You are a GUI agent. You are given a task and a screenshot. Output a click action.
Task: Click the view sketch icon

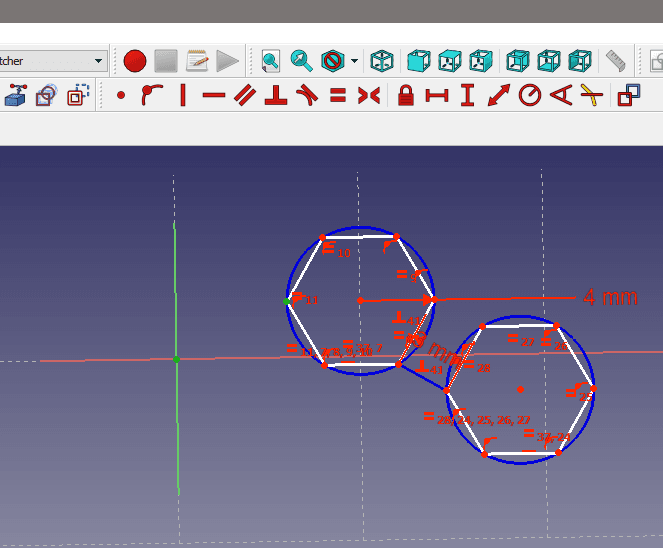[x=47, y=95]
